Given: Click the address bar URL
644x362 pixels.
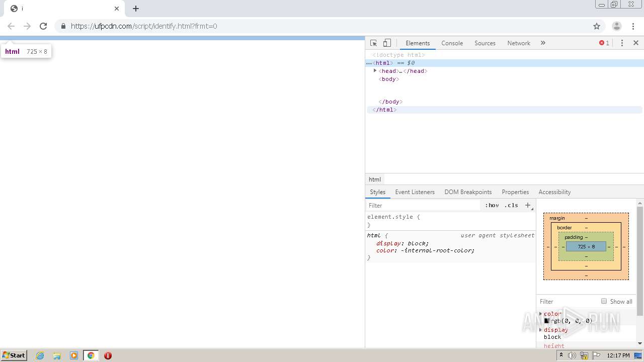Looking at the screenshot, I should 144,26.
